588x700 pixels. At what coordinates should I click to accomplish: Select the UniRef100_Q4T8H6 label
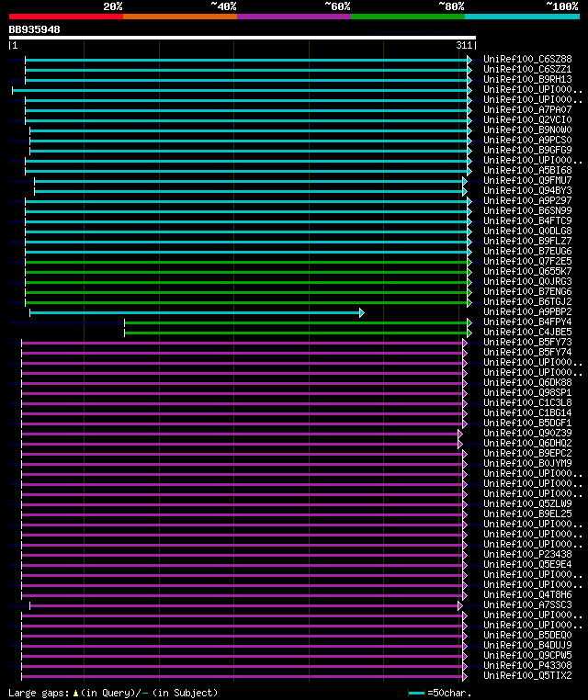click(527, 594)
